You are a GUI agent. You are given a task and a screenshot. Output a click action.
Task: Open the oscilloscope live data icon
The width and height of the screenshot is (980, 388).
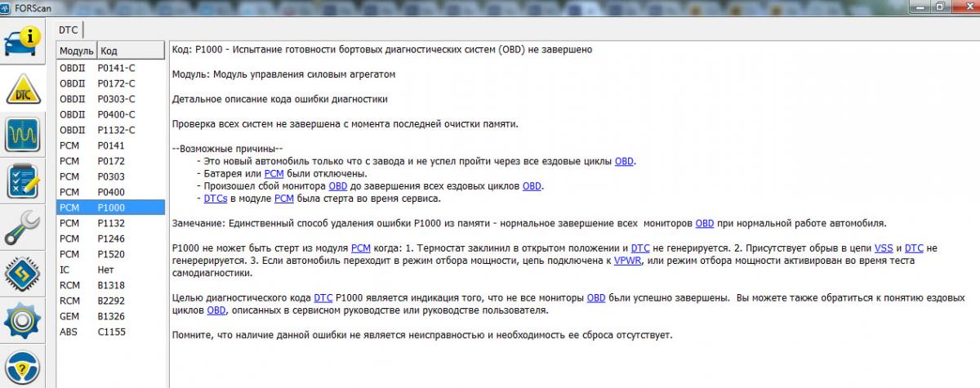pos(22,135)
